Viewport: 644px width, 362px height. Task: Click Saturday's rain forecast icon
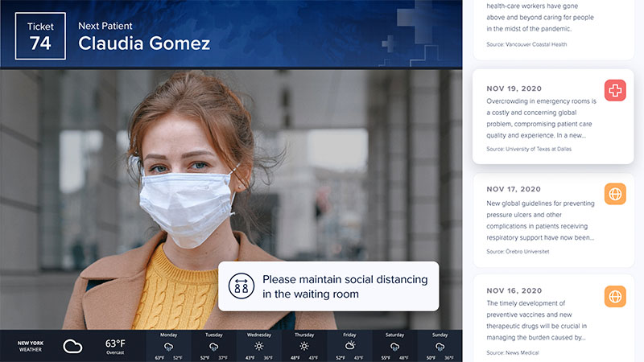tap(394, 347)
